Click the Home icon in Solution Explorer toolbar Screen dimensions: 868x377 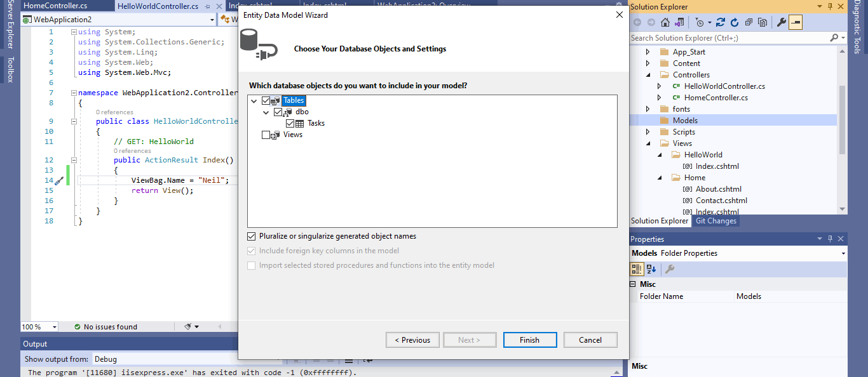[665, 22]
